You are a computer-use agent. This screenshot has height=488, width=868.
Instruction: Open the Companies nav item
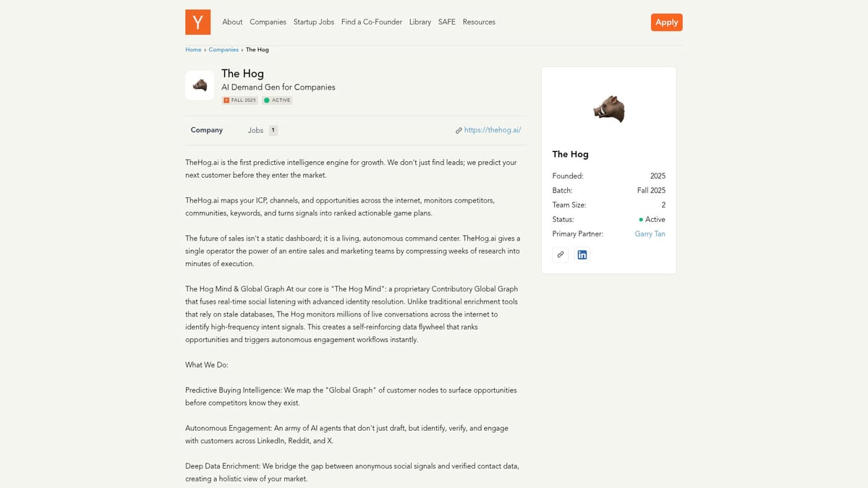pos(268,22)
